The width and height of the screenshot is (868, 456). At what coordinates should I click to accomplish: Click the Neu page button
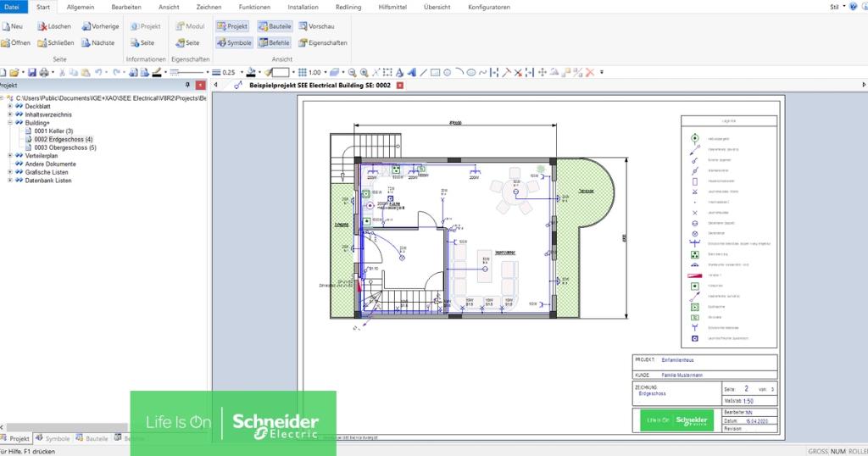click(x=12, y=26)
